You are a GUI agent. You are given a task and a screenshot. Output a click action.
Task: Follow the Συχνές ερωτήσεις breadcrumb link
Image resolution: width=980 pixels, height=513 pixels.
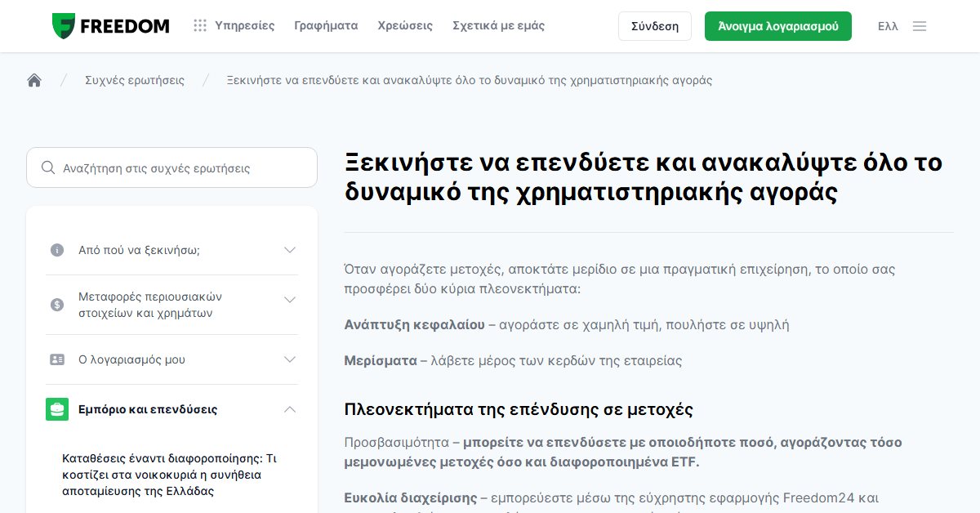coord(135,80)
